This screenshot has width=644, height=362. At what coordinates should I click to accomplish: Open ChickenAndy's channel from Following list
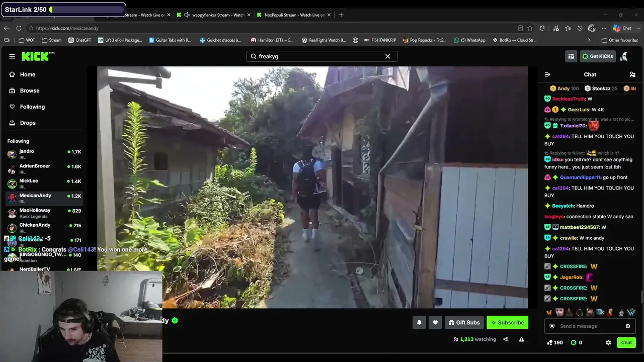(44, 228)
